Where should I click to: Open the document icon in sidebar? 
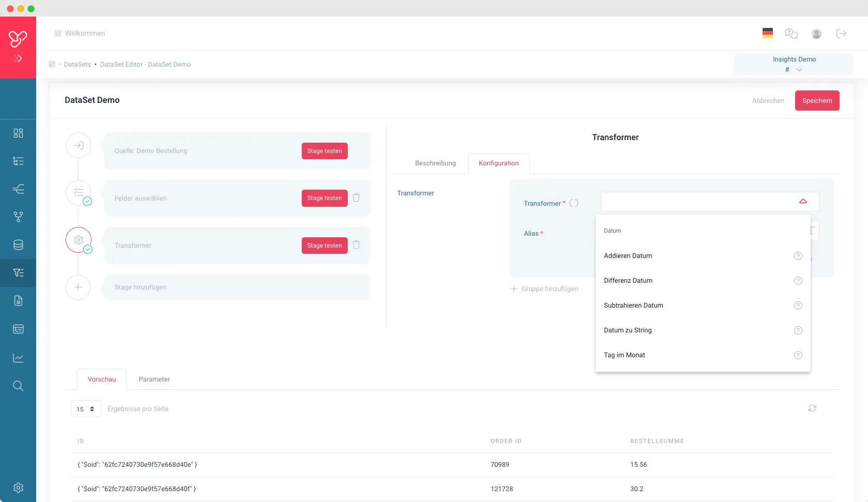click(18, 301)
